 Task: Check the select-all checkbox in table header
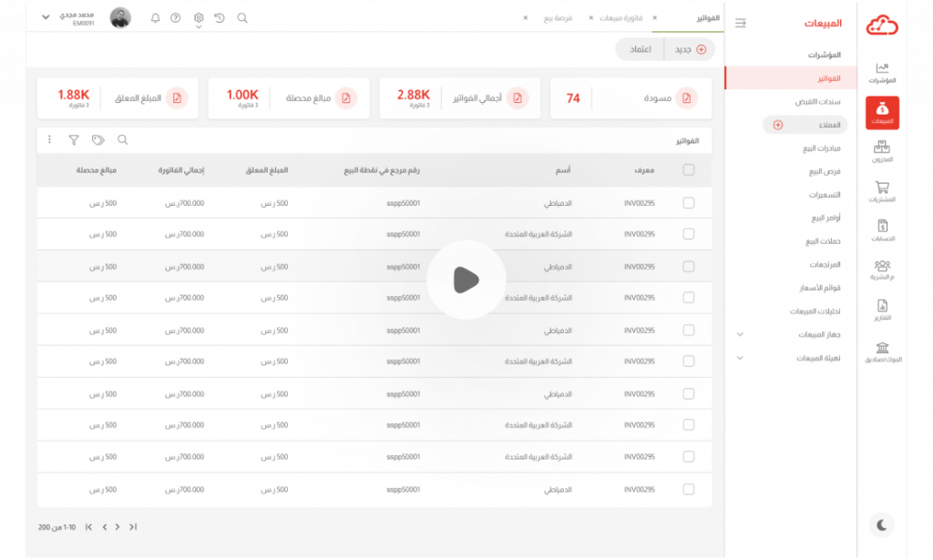[x=688, y=169]
